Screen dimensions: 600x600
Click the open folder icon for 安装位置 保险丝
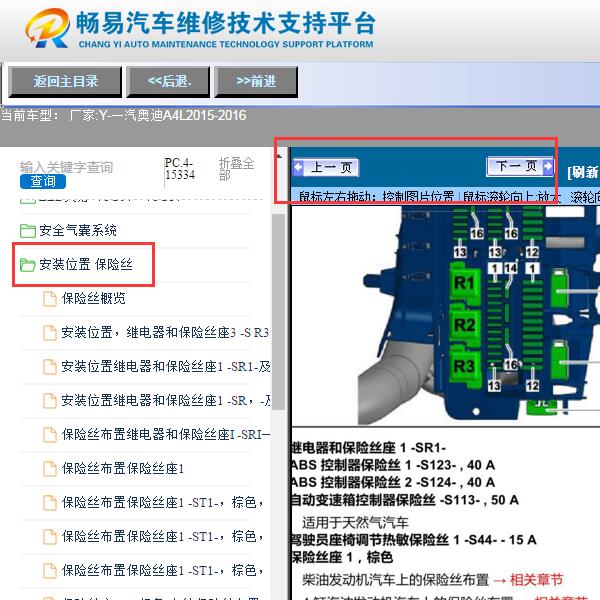28,264
